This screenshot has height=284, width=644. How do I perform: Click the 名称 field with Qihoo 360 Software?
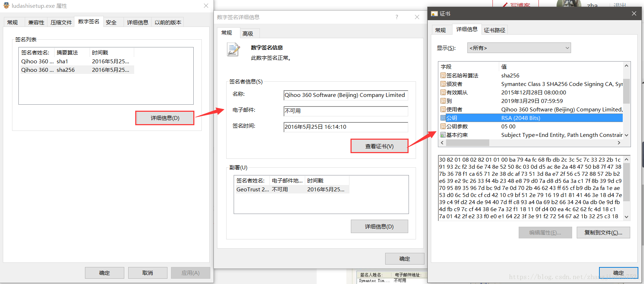click(346, 95)
